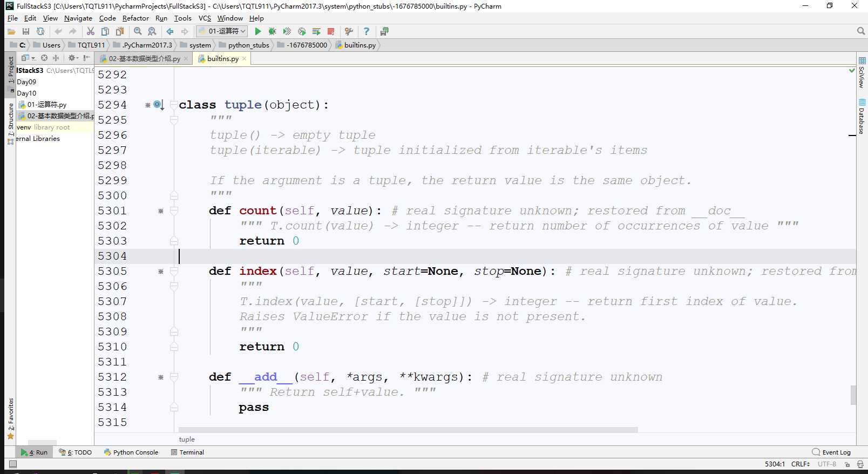Collapse the __add__ method fold marker
868x474 pixels.
[174, 377]
